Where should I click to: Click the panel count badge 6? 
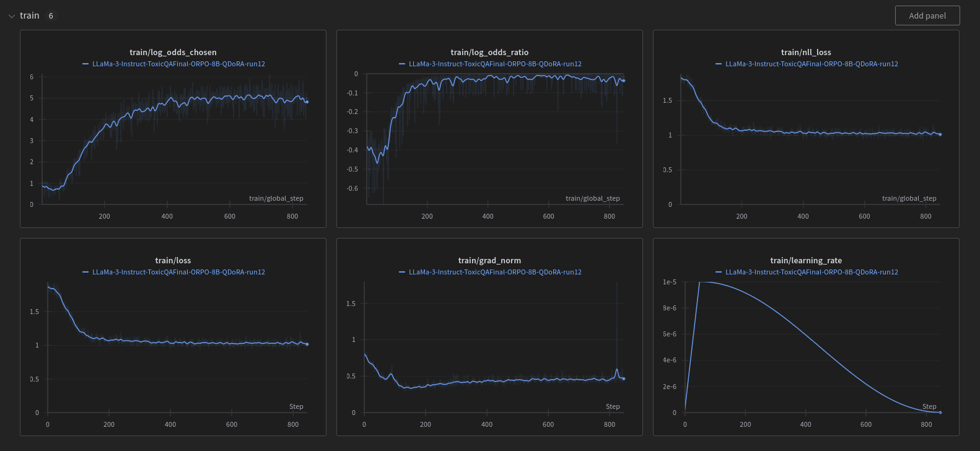51,16
